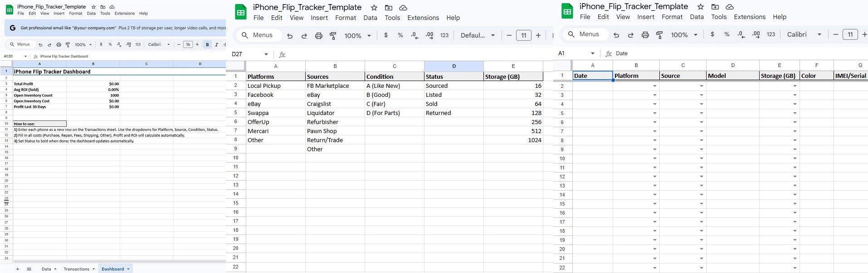Open the Insert menu in the Data sheet window (D27)

(319, 18)
